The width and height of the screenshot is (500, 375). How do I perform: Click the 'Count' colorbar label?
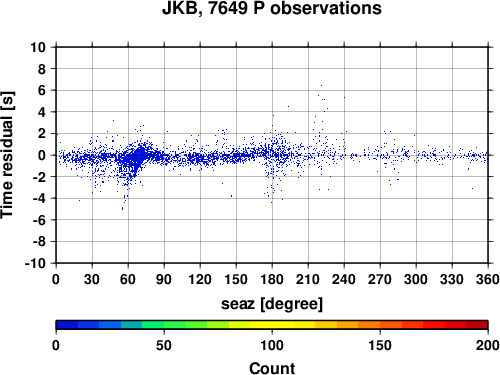coord(272,368)
